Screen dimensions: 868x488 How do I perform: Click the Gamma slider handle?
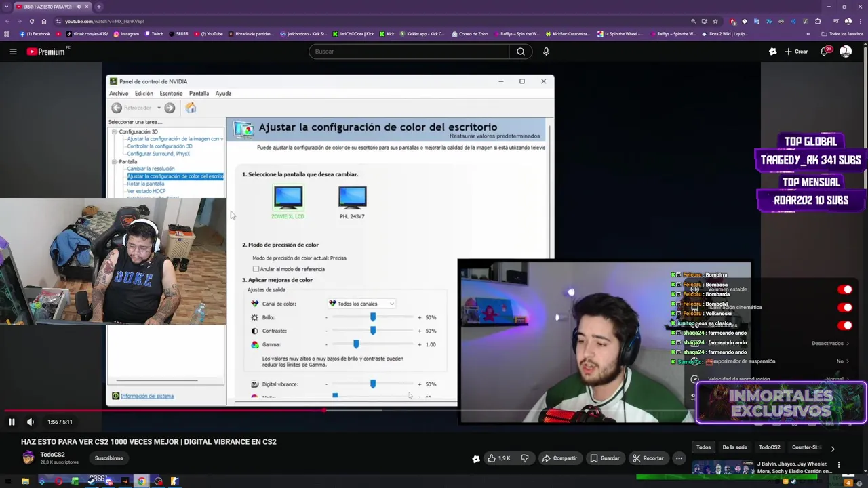(x=356, y=344)
